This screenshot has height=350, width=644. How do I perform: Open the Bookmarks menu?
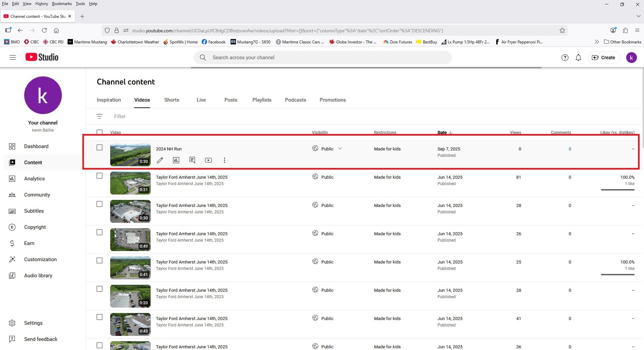(x=62, y=4)
